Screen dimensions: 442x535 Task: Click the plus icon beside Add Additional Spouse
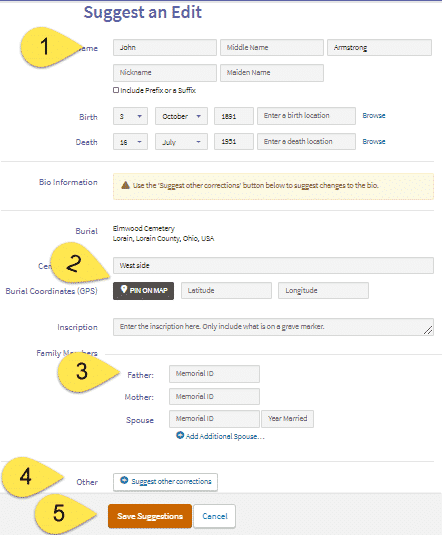coord(180,435)
